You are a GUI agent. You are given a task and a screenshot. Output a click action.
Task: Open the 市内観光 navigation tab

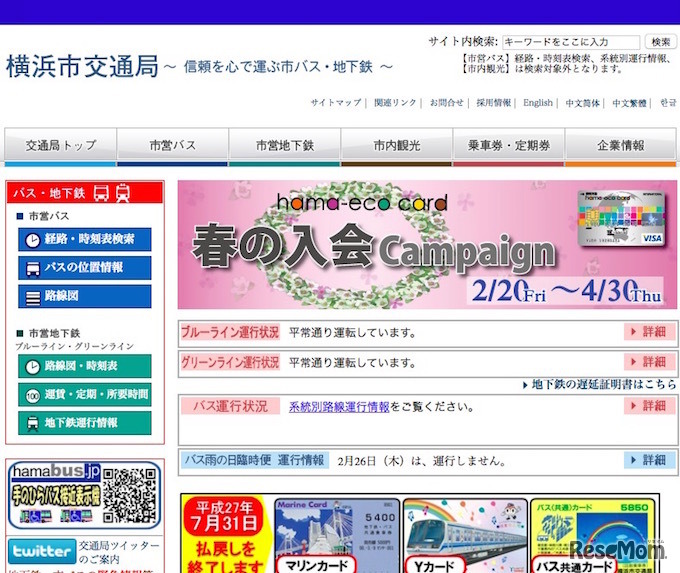coord(396,146)
